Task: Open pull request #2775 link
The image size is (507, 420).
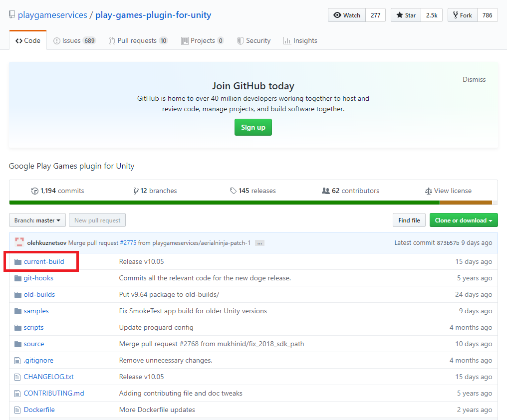Action: (128, 243)
